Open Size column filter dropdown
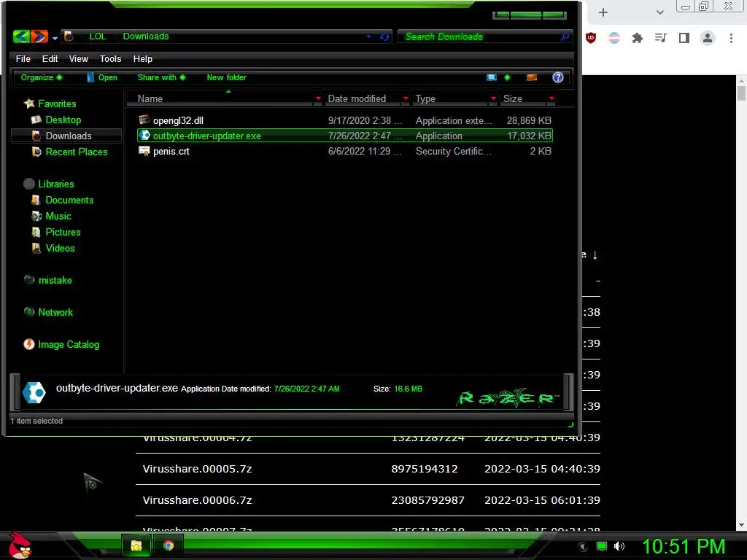The width and height of the screenshot is (747, 560). pyautogui.click(x=551, y=98)
